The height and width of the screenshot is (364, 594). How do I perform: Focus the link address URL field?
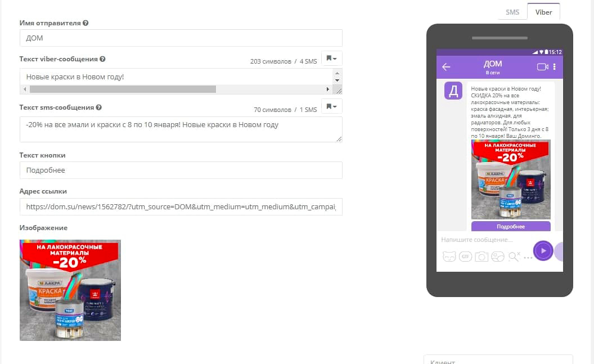(x=181, y=207)
